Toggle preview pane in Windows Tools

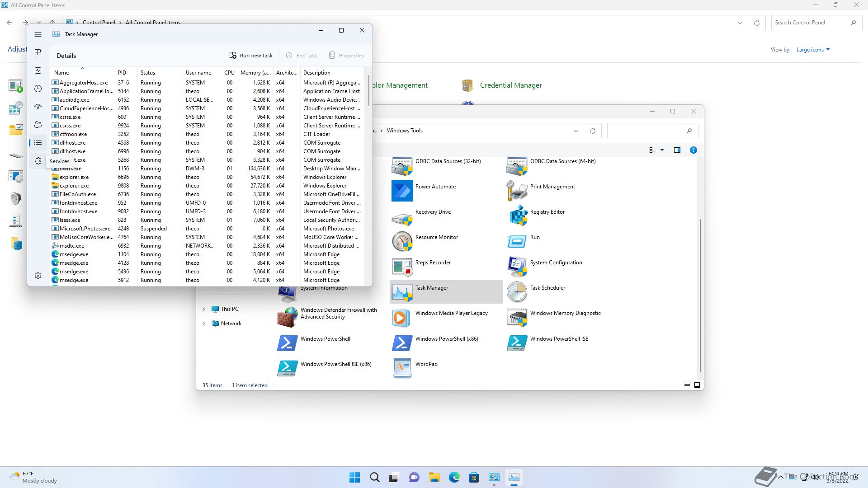tap(677, 150)
